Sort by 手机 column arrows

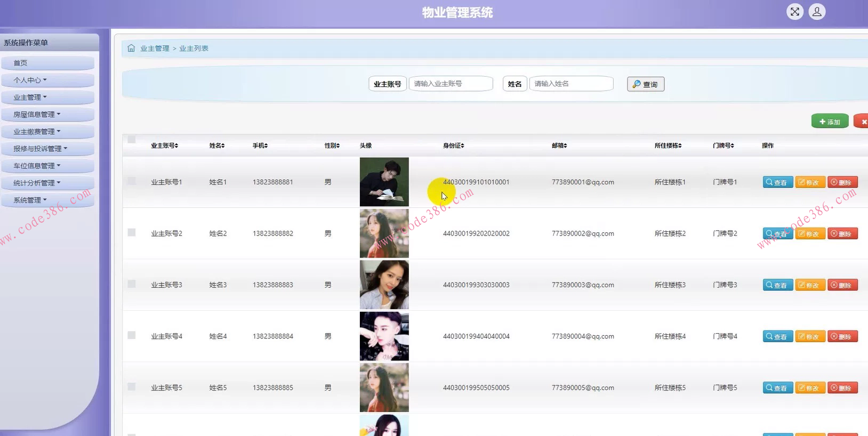[266, 146]
